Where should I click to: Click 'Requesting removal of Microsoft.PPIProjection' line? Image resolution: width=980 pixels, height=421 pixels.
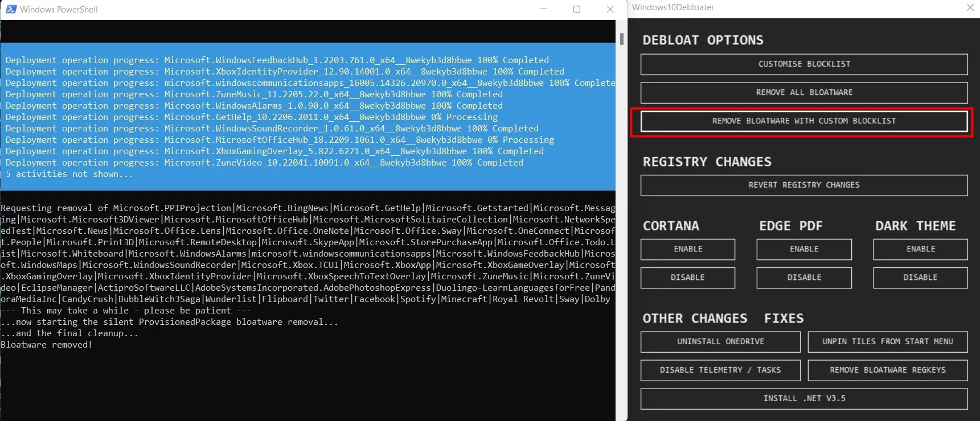(x=308, y=208)
